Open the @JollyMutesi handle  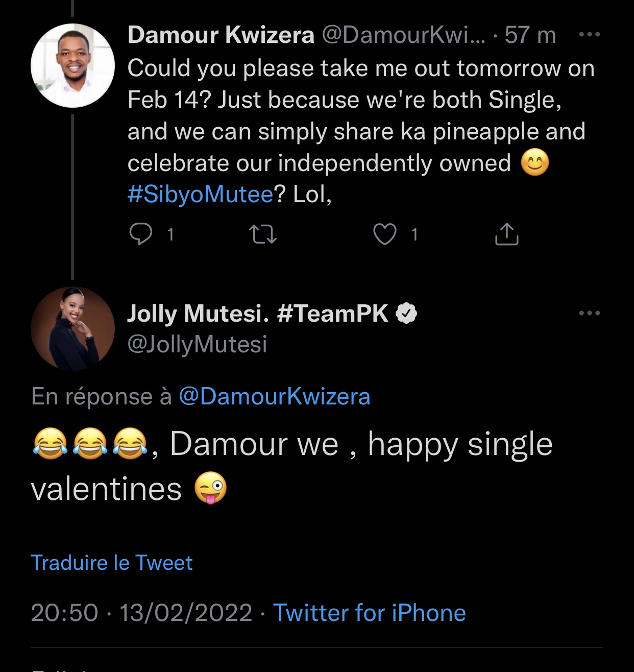point(197,344)
